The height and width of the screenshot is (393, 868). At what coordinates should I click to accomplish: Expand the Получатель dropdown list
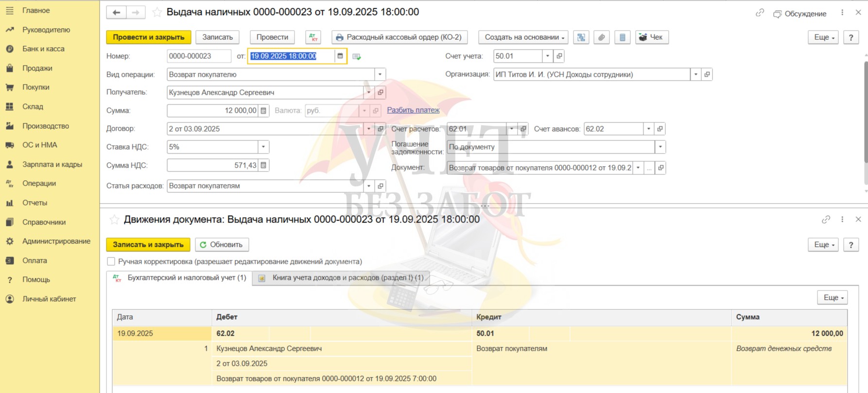tap(369, 92)
